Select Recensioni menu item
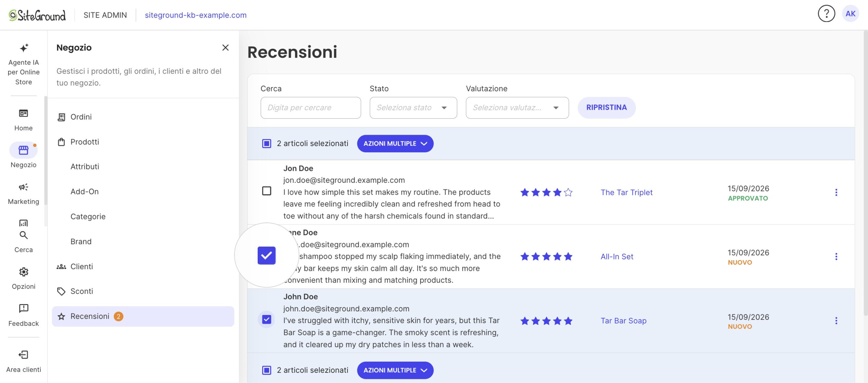 point(143,316)
